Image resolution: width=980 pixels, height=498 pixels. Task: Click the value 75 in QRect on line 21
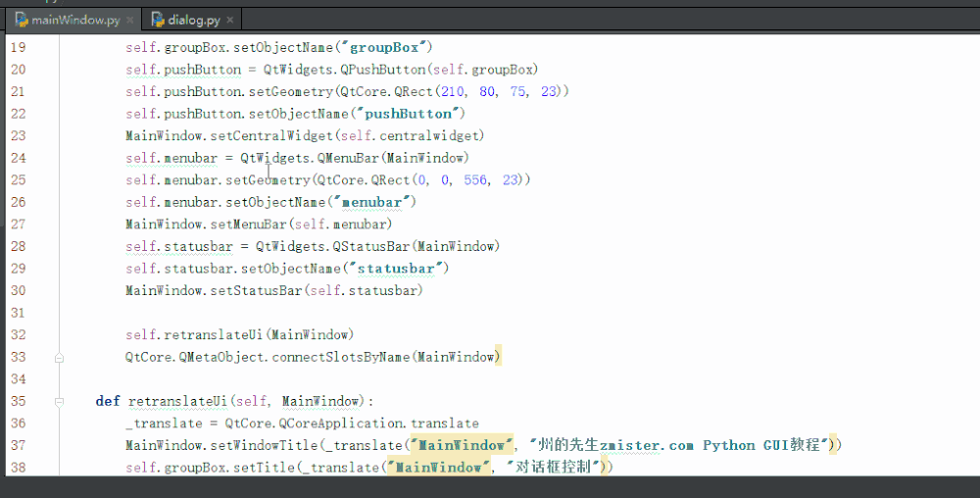517,91
